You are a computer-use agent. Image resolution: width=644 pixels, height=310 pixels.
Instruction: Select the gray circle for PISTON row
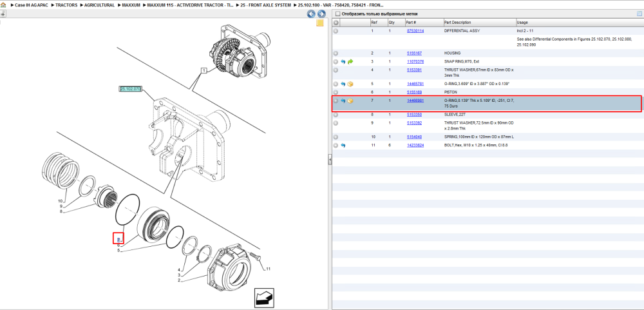pos(336,92)
